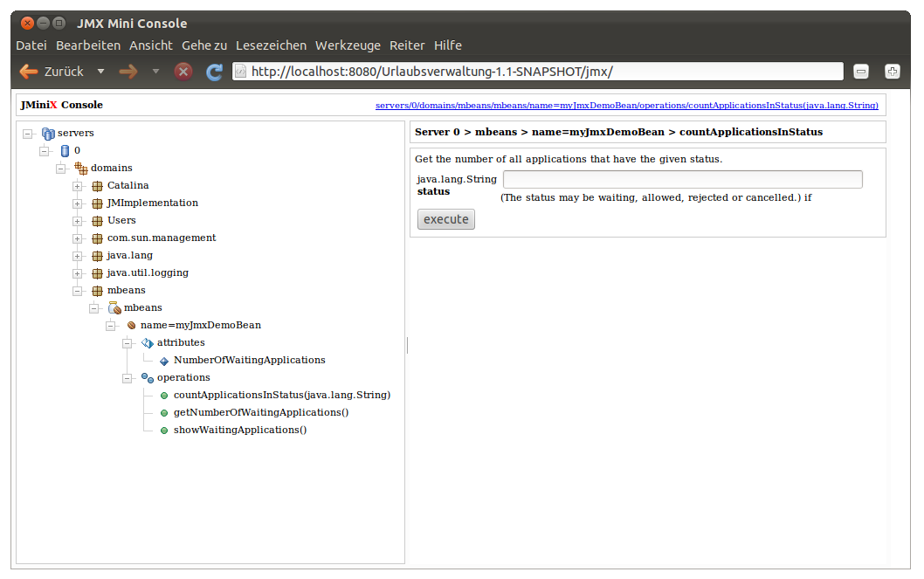Click the nested mbeans jar icon

pyautogui.click(x=115, y=308)
